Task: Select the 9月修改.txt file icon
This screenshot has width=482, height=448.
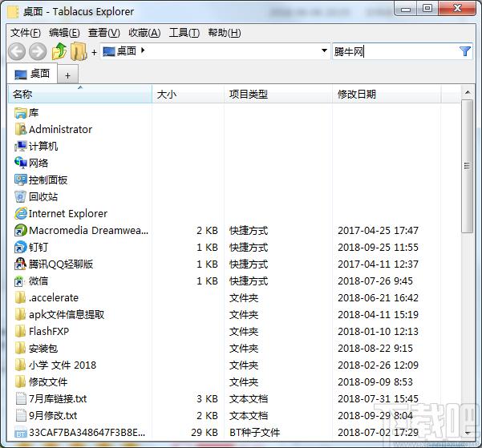Action: point(20,415)
